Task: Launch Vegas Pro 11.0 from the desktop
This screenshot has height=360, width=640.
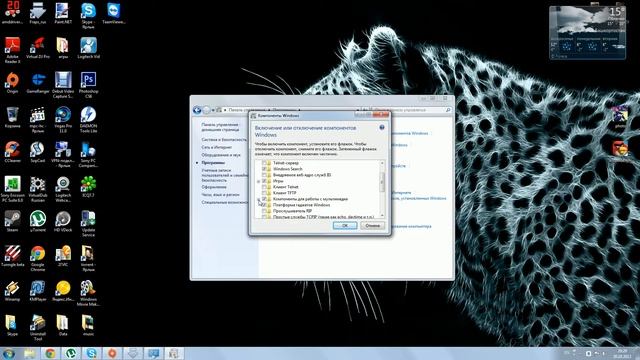Action: click(63, 119)
